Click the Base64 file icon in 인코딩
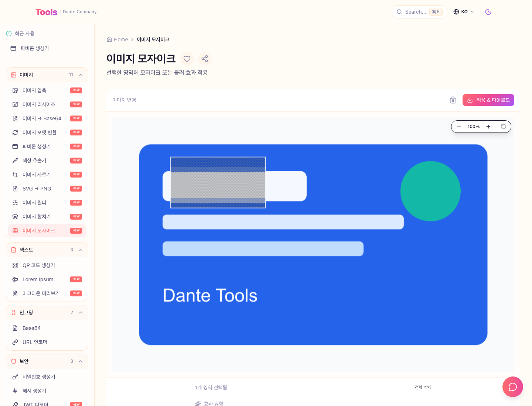Viewport: 532px width, 406px height. (15, 328)
